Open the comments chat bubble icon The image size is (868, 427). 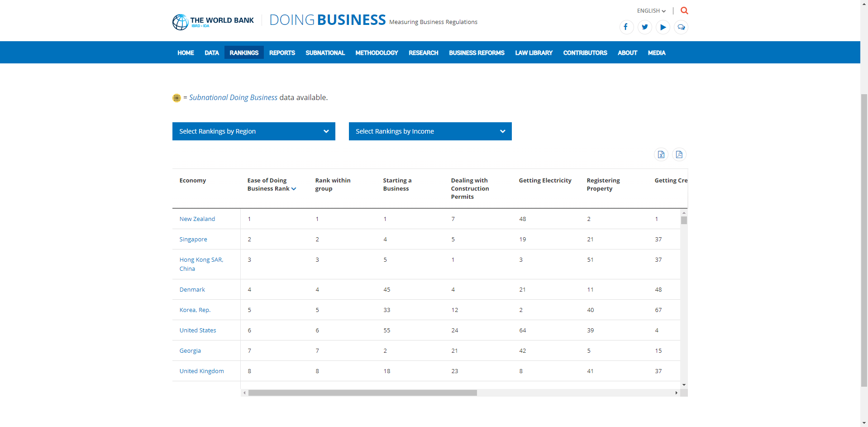click(x=681, y=27)
